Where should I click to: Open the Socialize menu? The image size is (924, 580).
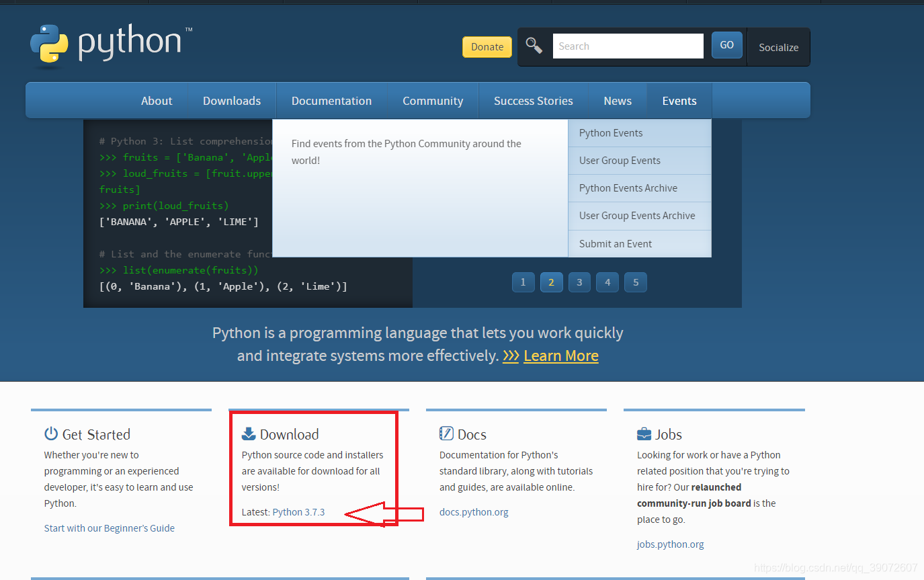coord(779,48)
